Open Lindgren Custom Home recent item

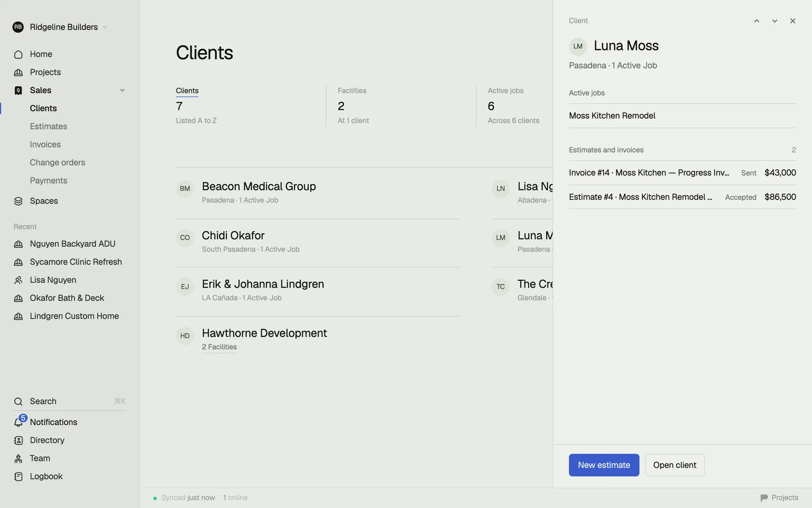pos(74,316)
